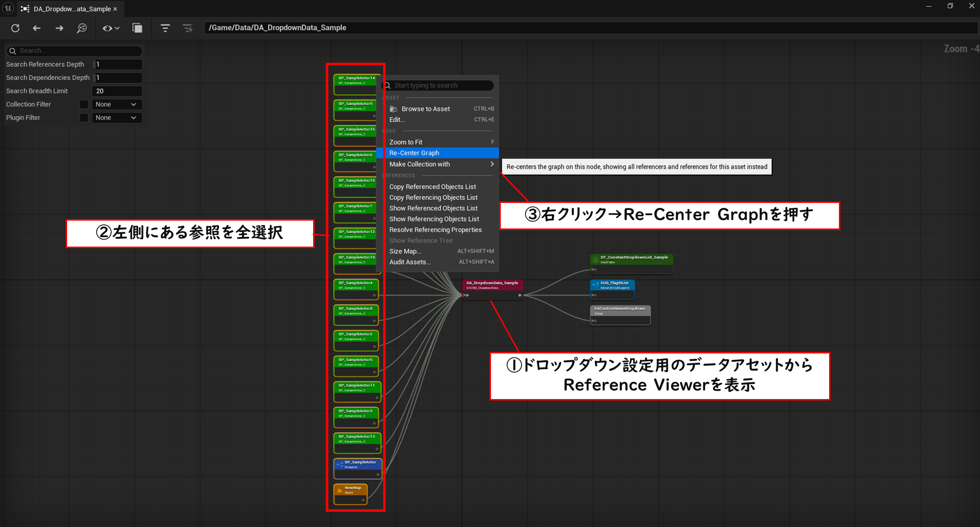Click the magnifier find icon in toolbar
Viewport: 980px width, 527px height.
[x=82, y=28]
